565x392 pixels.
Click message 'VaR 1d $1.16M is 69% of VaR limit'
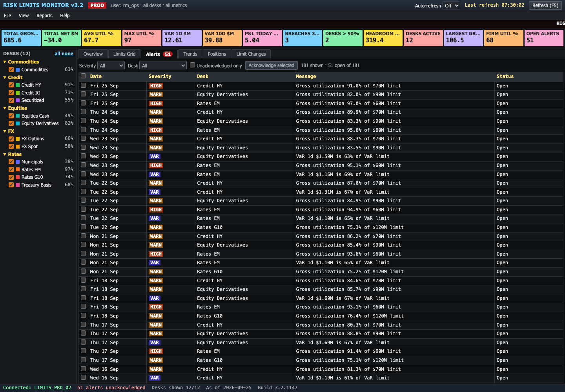343,174
